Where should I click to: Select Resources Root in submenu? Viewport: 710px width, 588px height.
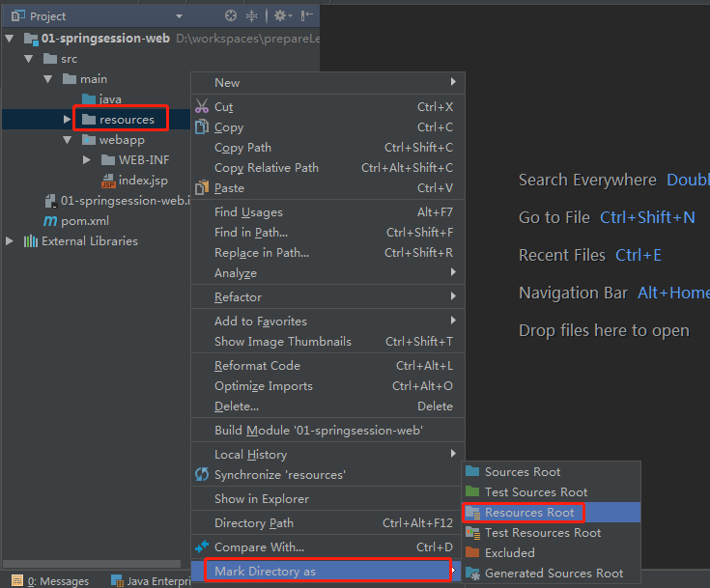[x=529, y=513]
